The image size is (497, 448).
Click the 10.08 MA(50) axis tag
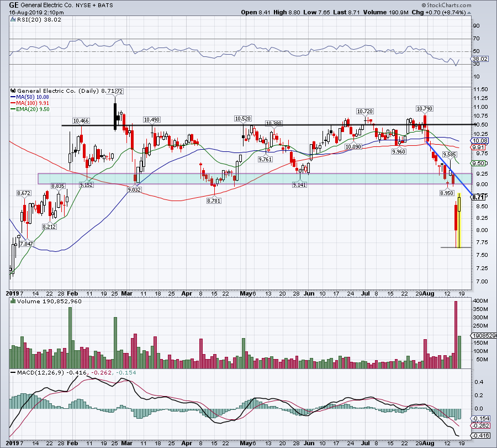(480, 141)
